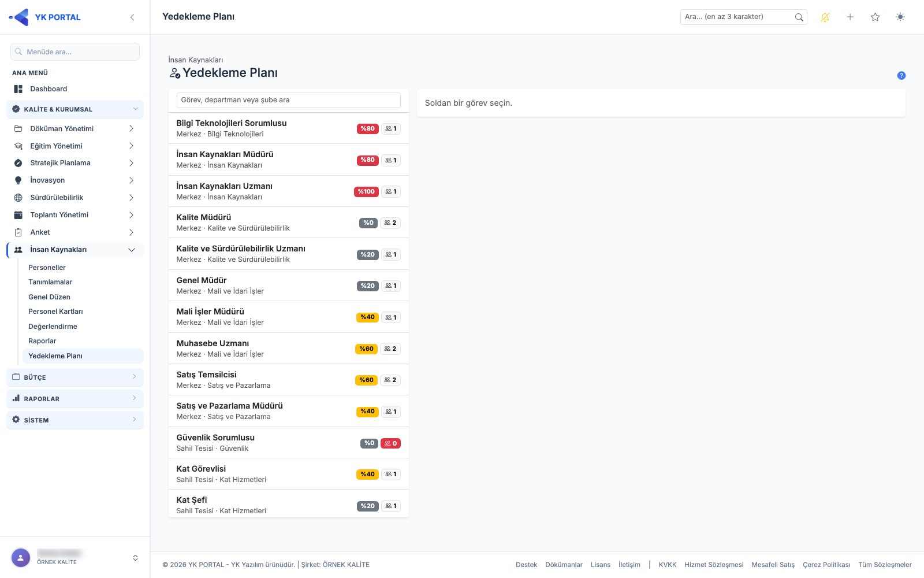Collapse the sidebar with the left arrow
Viewport: 924px width, 578px height.
[132, 17]
